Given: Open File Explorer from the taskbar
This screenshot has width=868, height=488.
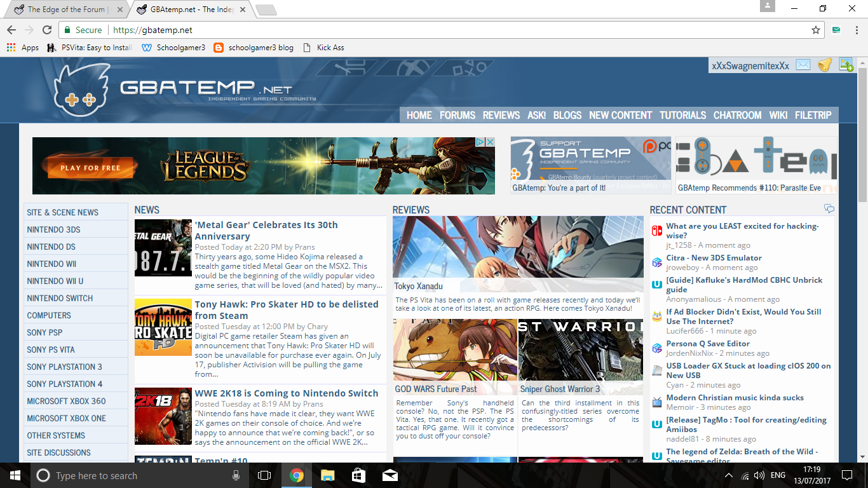Looking at the screenshot, I should 327,475.
